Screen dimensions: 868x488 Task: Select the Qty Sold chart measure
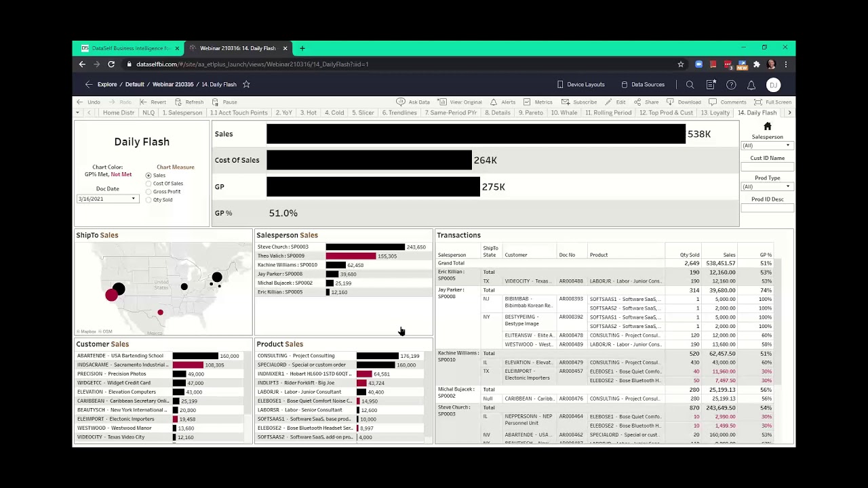coord(149,200)
